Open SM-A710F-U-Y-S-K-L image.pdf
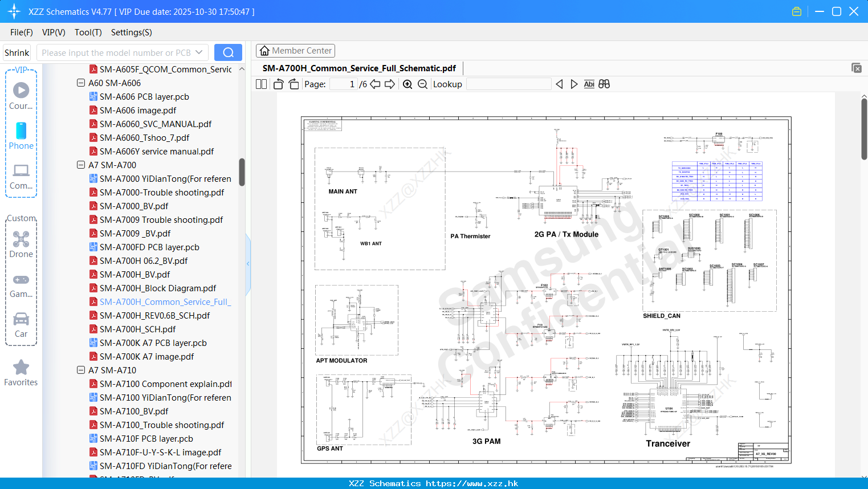Image resolution: width=868 pixels, height=489 pixels. 160,452
